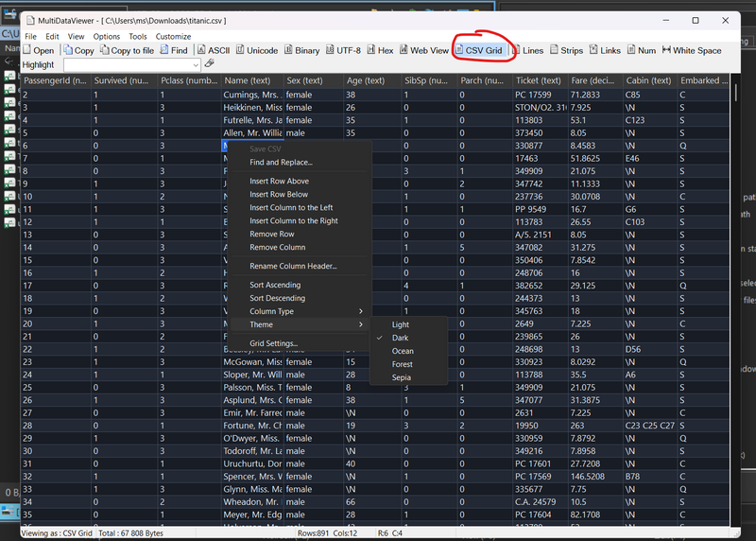Image resolution: width=756 pixels, height=541 pixels.
Task: Switch to UTF-8 view mode
Action: pyautogui.click(x=343, y=50)
